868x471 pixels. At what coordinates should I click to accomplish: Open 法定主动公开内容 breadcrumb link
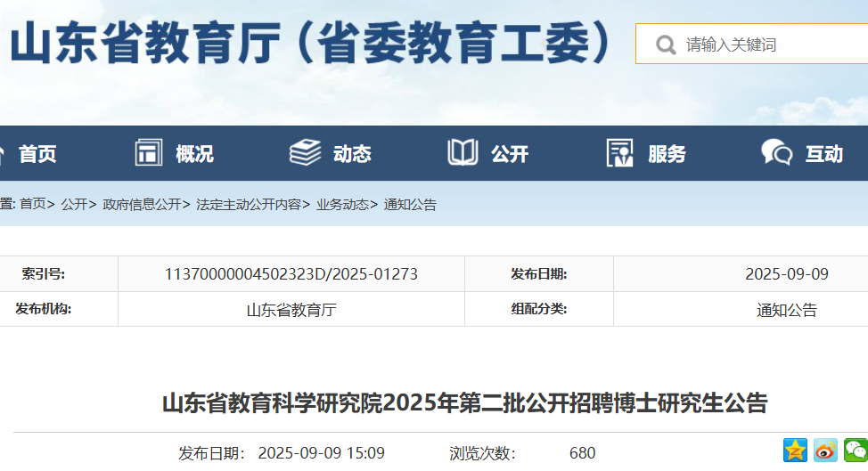(x=249, y=205)
